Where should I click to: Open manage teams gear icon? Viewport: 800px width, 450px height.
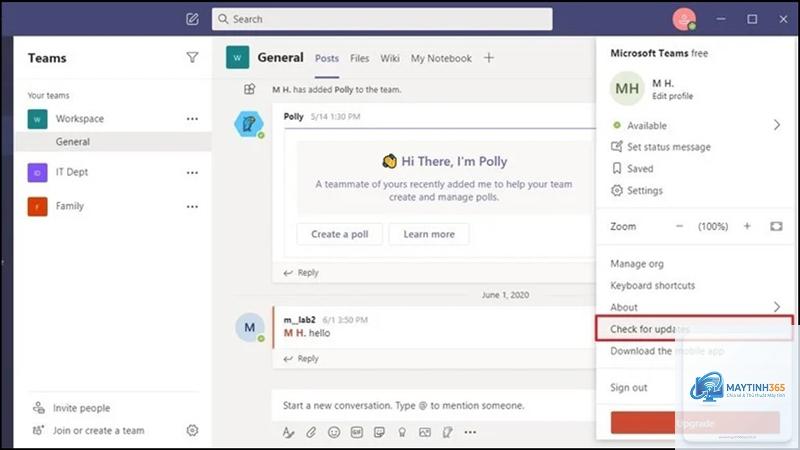pyautogui.click(x=192, y=431)
